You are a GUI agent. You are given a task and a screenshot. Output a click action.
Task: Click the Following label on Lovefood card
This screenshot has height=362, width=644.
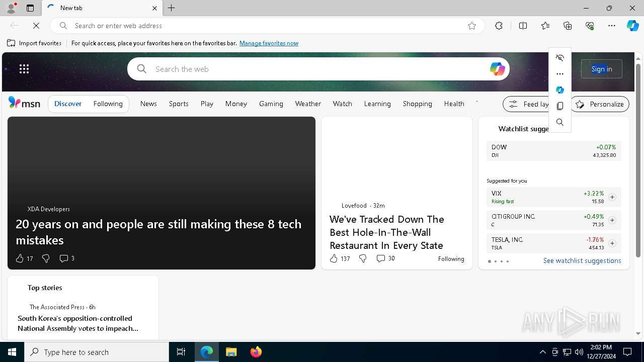click(451, 259)
